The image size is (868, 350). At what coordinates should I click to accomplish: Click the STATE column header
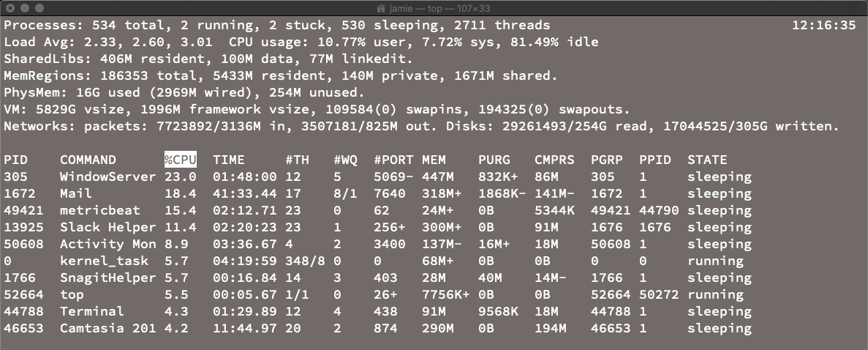707,160
